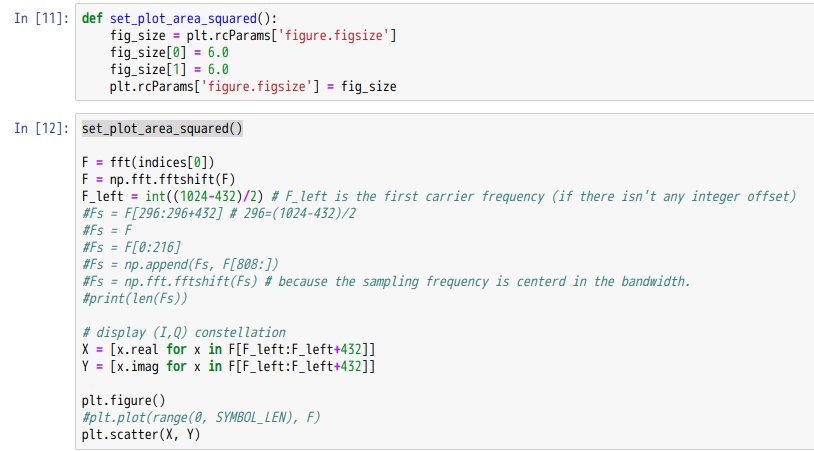This screenshot has height=451, width=814.
Task: Click the commented '#Fs = F[0:216]' line
Action: 131,247
